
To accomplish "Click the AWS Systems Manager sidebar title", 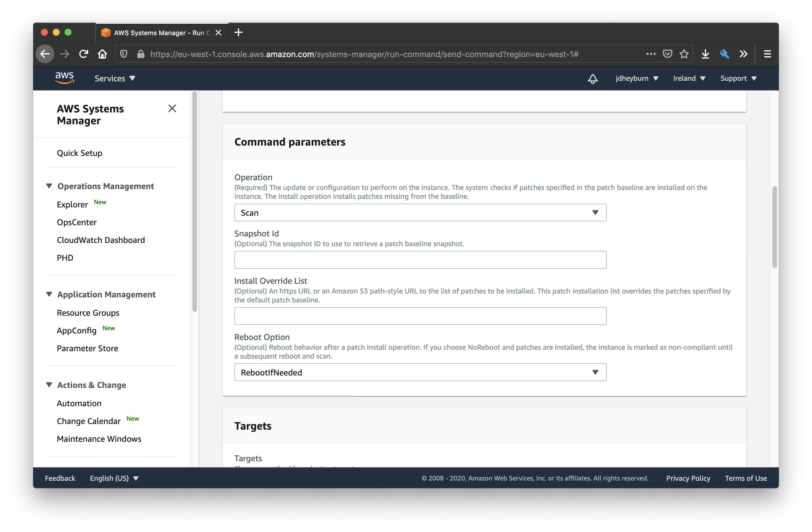I will point(90,115).
